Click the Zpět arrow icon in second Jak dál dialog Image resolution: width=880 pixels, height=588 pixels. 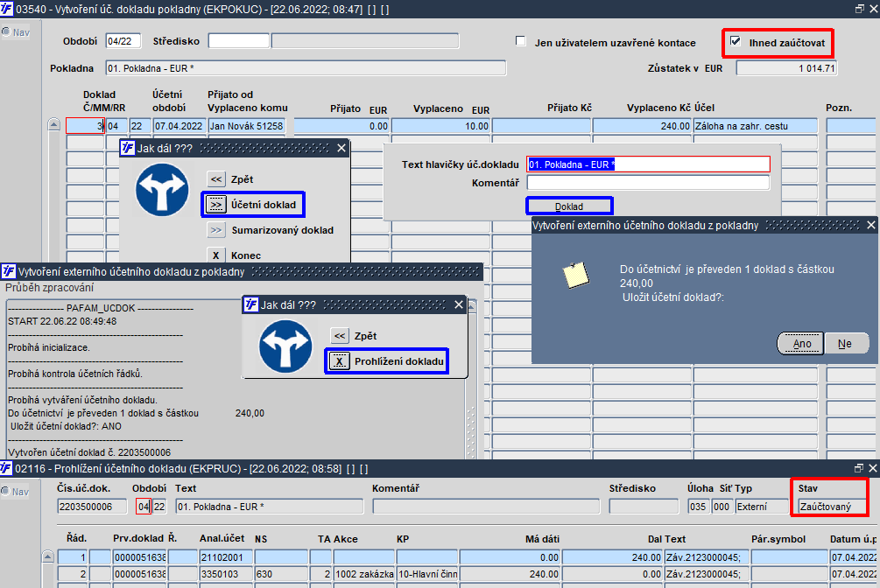(x=340, y=335)
